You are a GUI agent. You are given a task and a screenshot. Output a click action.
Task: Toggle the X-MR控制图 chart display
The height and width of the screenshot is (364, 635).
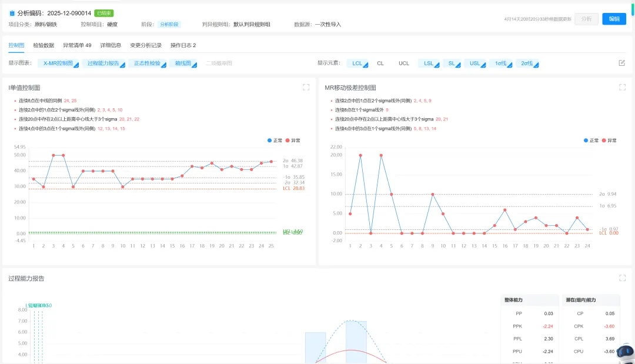tap(58, 64)
